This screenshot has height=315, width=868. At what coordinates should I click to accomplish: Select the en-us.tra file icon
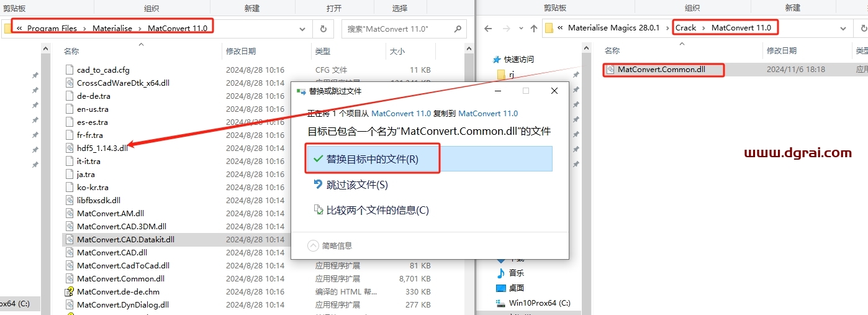70,109
